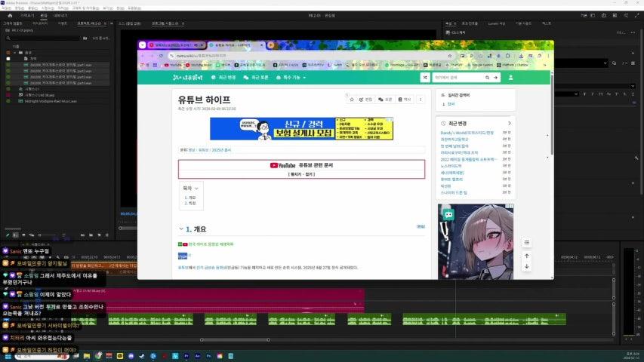644x362 pixels.
Task: Open 최근 토론 in the green navigation bar
Action: tap(257, 77)
